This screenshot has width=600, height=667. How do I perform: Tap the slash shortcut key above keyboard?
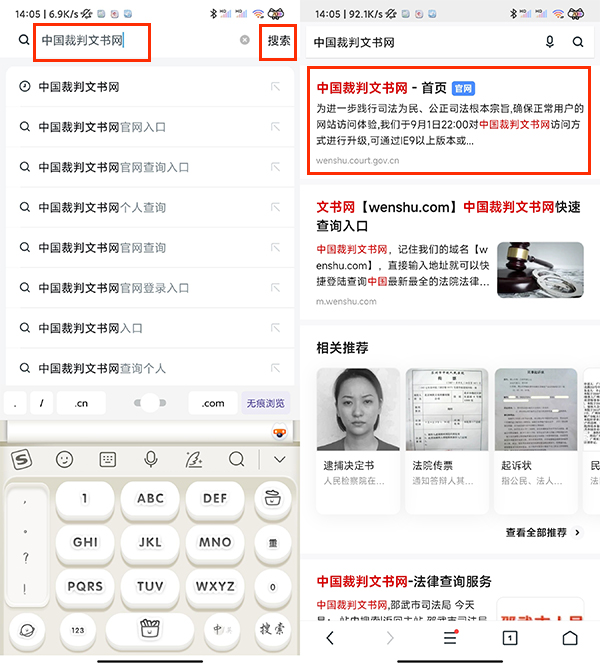click(41, 403)
